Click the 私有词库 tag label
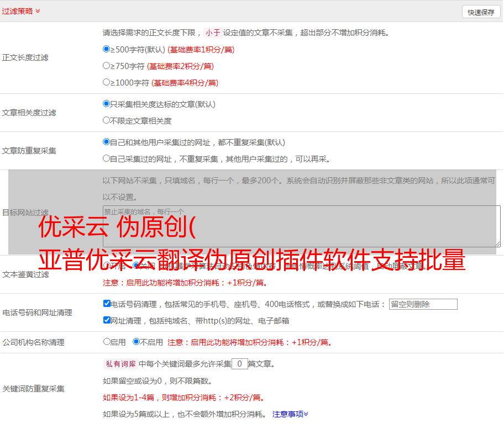 (x=119, y=364)
